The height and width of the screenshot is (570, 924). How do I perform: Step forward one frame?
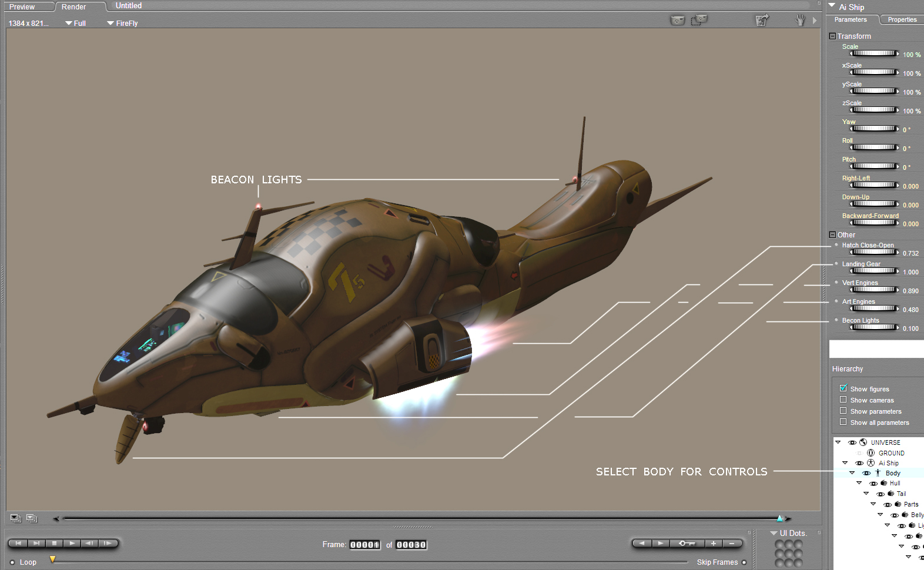click(x=108, y=544)
